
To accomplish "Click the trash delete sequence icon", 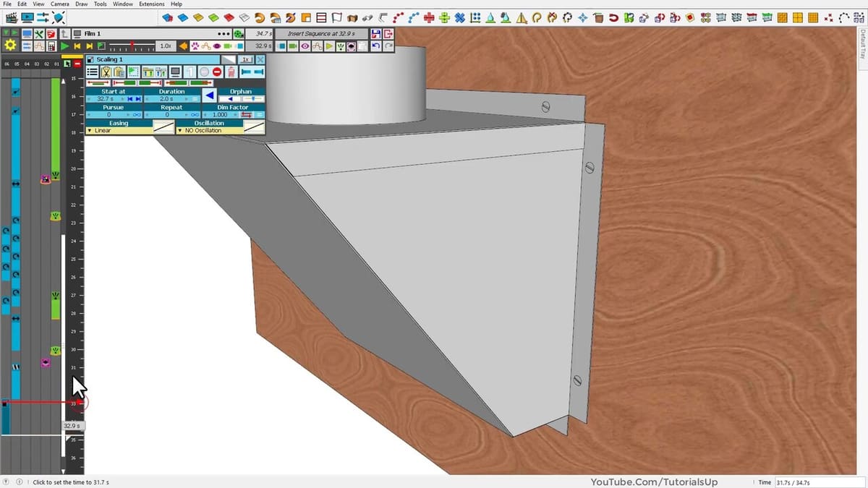I will (231, 72).
